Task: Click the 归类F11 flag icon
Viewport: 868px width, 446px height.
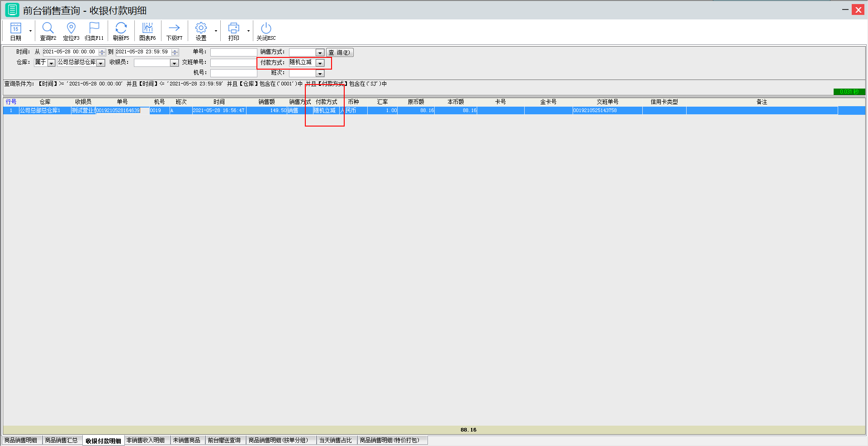Action: click(94, 28)
